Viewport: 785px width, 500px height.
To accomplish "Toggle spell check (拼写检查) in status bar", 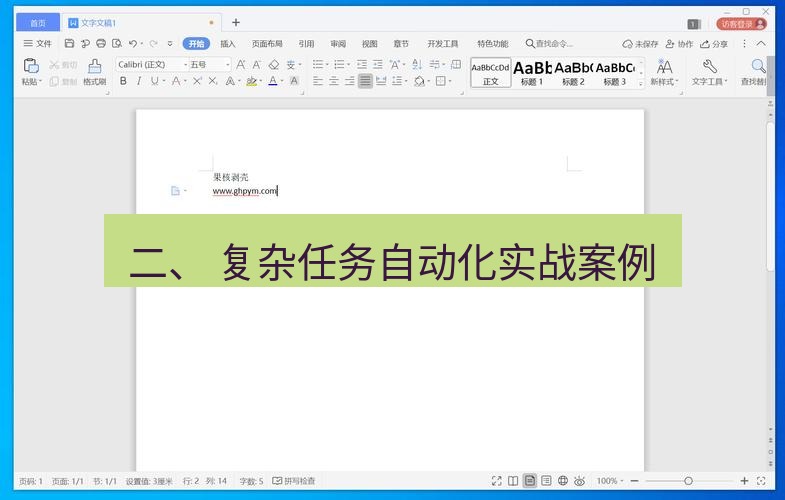I will [294, 481].
